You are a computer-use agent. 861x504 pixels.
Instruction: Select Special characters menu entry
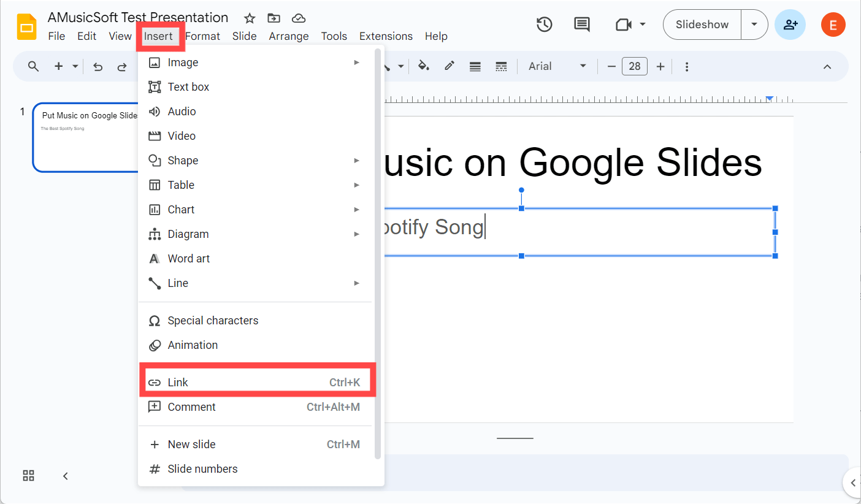[255, 321]
